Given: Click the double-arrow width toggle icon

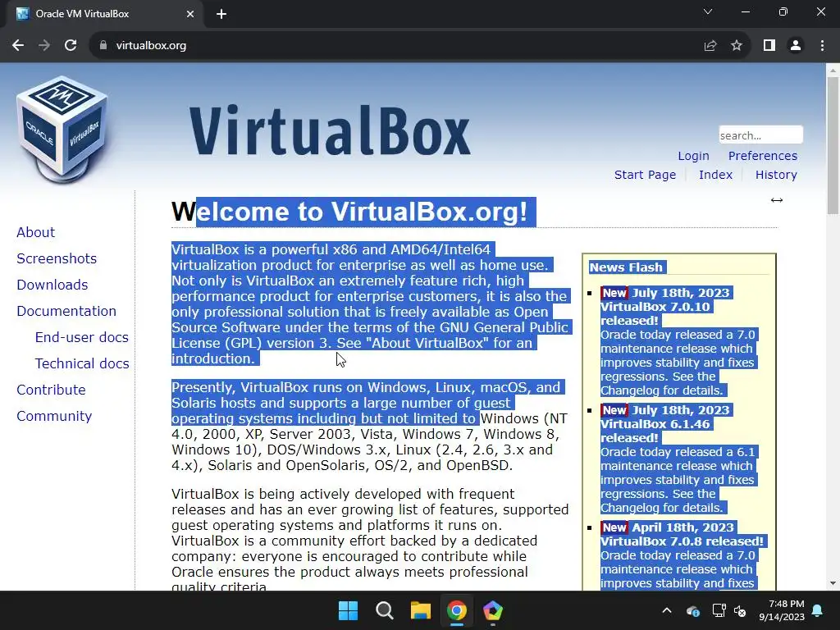Looking at the screenshot, I should [x=777, y=200].
